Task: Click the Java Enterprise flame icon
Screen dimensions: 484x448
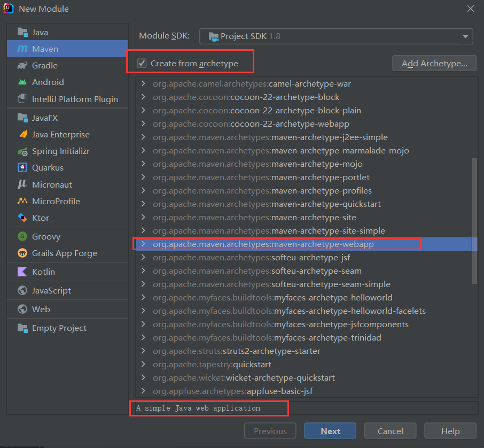Action: (22, 134)
